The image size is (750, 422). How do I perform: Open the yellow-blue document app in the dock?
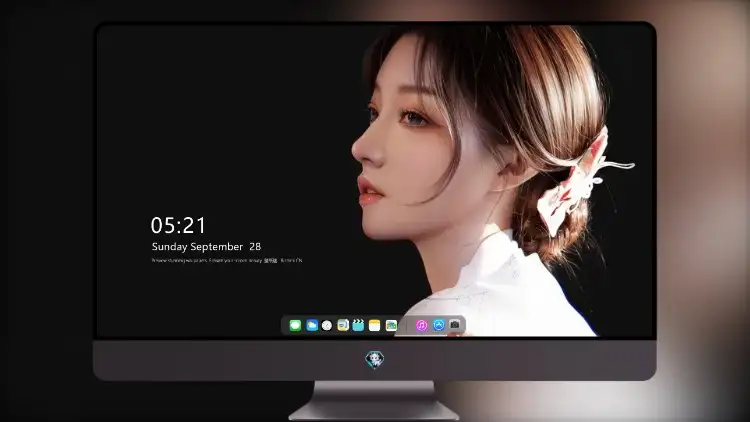(343, 325)
